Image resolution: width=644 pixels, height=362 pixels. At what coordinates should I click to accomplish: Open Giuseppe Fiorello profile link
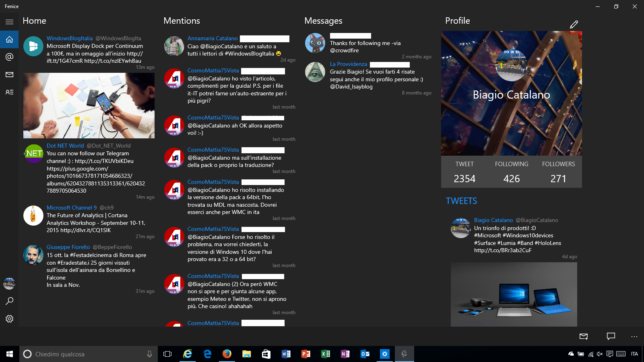(68, 247)
